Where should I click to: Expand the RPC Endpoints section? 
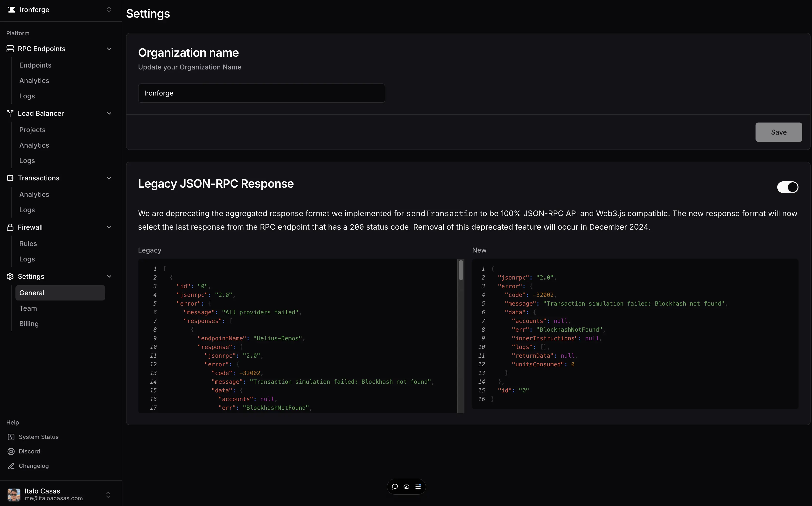pyautogui.click(x=109, y=48)
